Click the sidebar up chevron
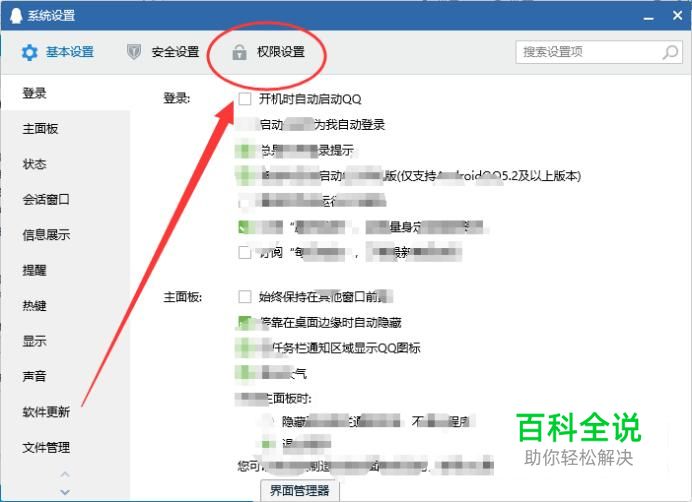692x502 pixels. (x=65, y=475)
